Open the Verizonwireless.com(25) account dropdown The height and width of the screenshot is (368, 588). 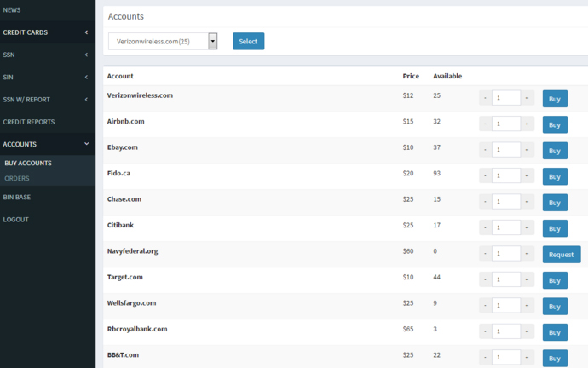163,41
